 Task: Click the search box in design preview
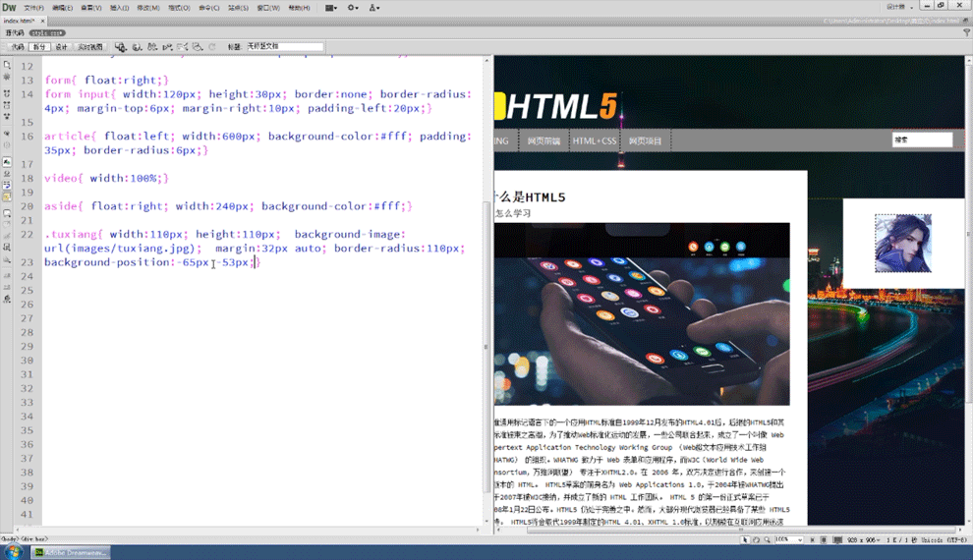(x=922, y=140)
